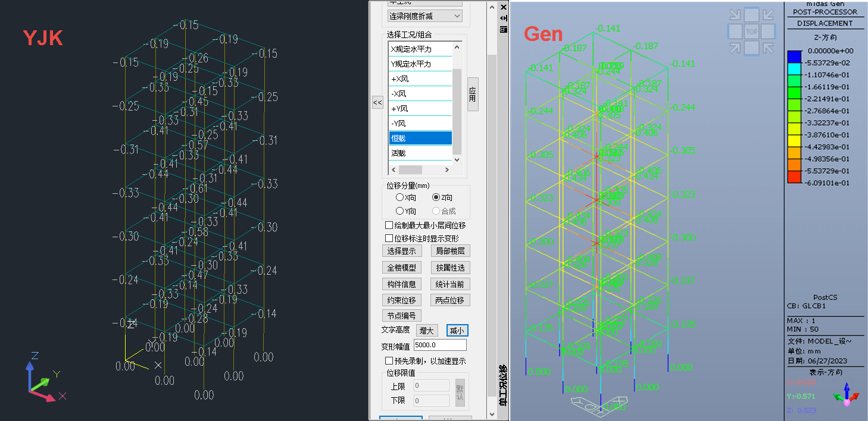Click the TOP view cube face
The height and width of the screenshot is (421, 868).
[752, 32]
